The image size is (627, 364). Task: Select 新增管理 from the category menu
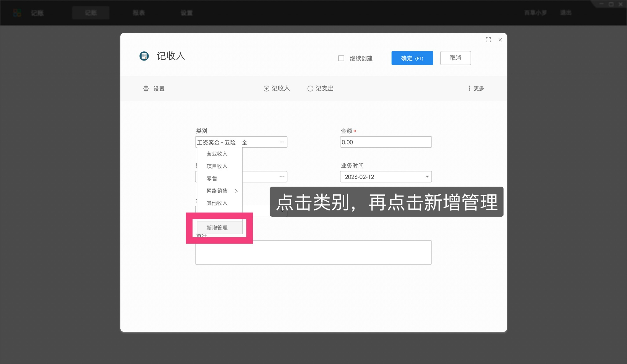[x=217, y=227]
